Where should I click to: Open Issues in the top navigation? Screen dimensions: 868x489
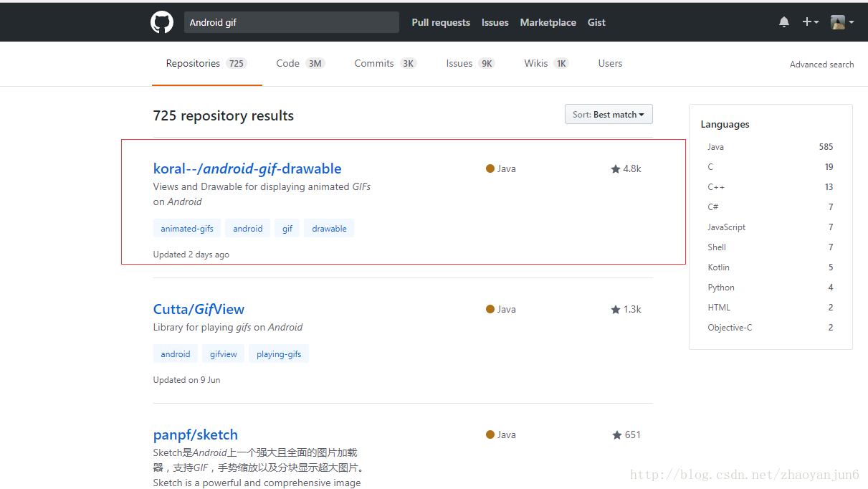[x=495, y=22]
